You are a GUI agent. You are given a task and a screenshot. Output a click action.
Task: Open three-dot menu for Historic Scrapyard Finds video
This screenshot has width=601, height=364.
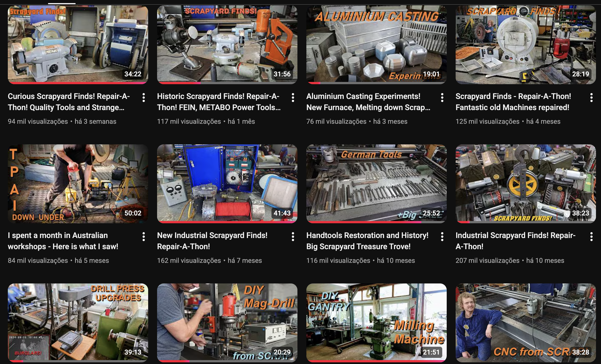[293, 98]
